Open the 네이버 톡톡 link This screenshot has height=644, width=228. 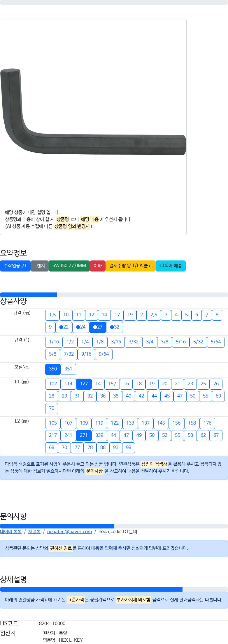point(11,532)
